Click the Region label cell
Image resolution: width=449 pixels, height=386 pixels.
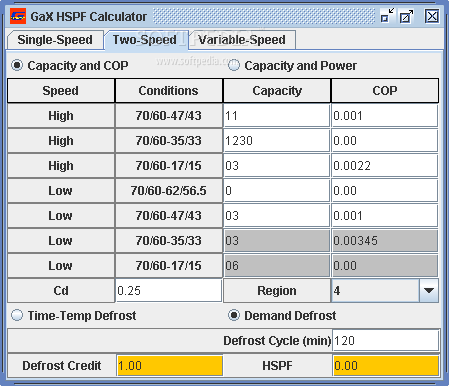pyautogui.click(x=277, y=291)
